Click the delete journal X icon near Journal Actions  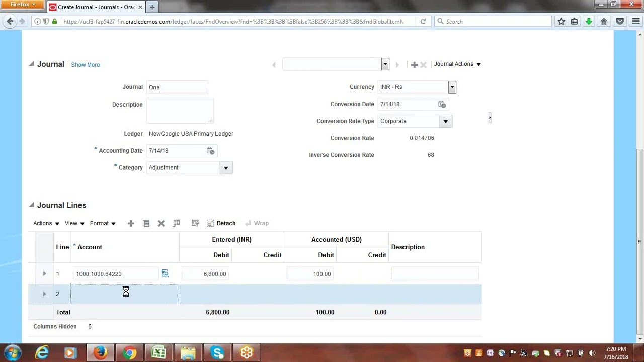pyautogui.click(x=423, y=65)
